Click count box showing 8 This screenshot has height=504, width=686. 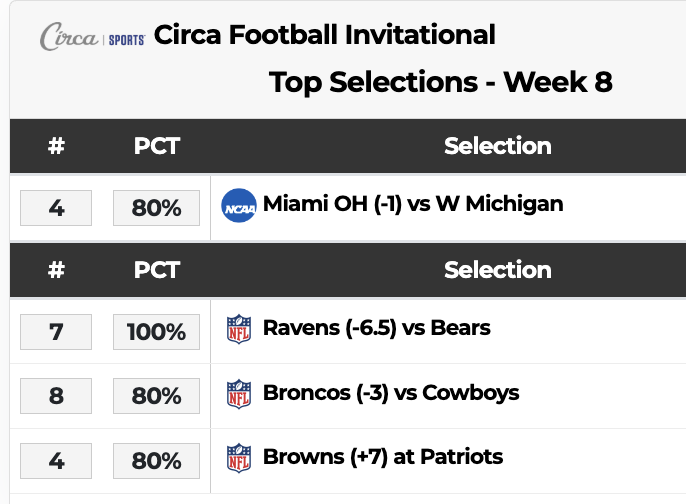[x=56, y=396]
